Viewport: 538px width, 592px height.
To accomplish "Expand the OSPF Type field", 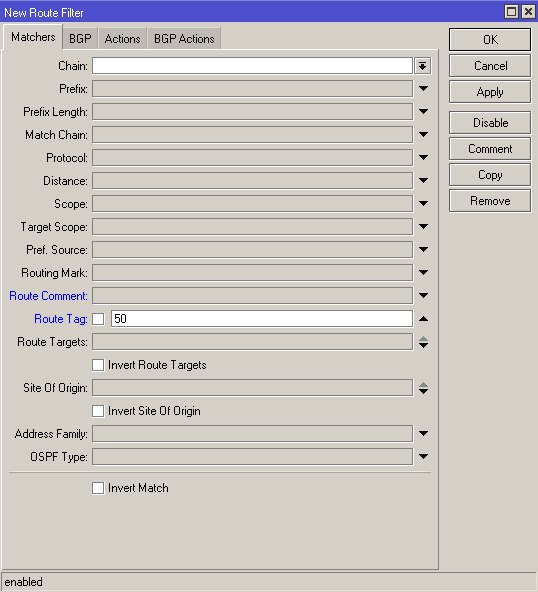I will [x=423, y=457].
